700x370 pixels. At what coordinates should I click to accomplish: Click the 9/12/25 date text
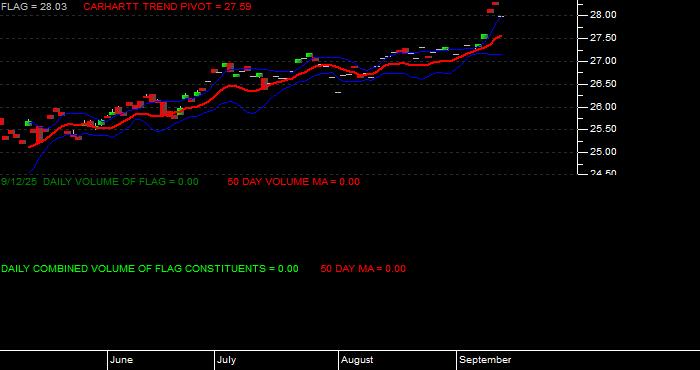[19, 182]
